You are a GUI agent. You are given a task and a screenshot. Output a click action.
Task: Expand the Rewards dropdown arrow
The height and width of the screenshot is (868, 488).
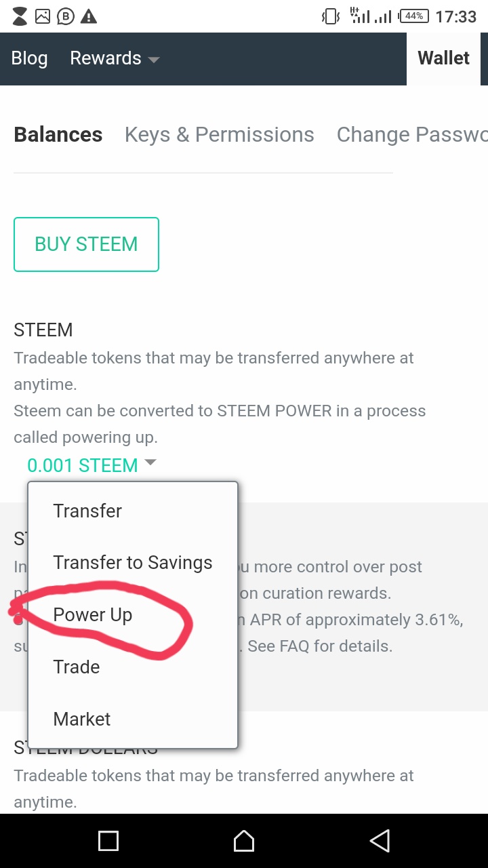(x=154, y=60)
